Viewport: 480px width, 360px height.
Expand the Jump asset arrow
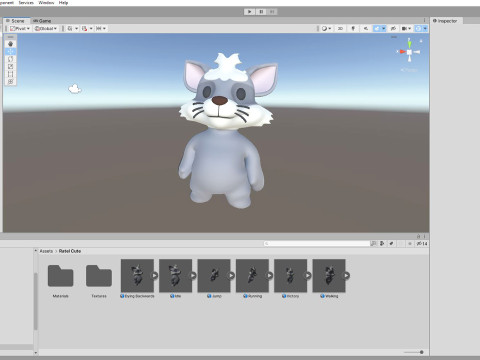click(231, 276)
